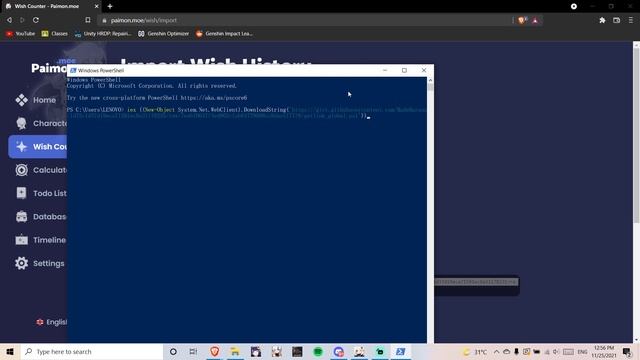Click the Windows PowerShell title bar icon
This screenshot has width=640, height=360.
(73, 71)
